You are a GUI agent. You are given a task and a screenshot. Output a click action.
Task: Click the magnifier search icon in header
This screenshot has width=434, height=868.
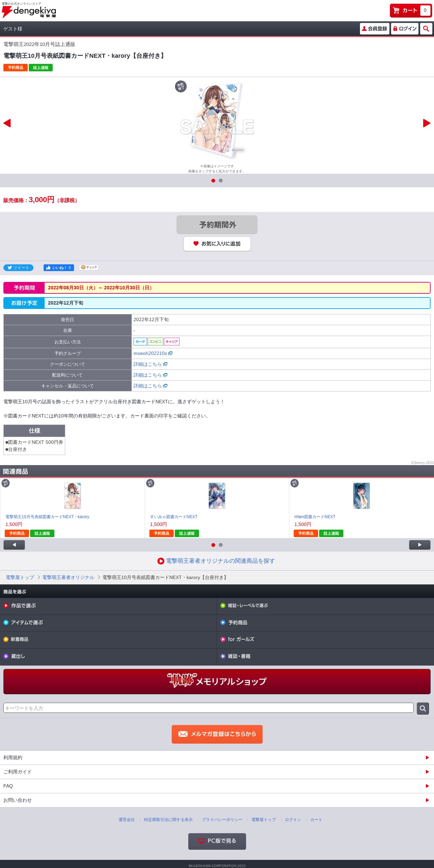426,29
